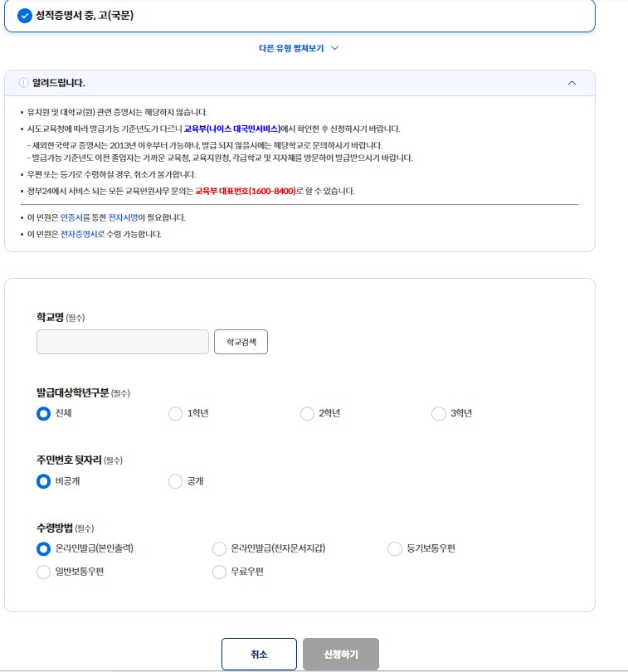Select 비공개 for 주민번호 뒷자리
The width and height of the screenshot is (628, 672).
click(x=43, y=481)
